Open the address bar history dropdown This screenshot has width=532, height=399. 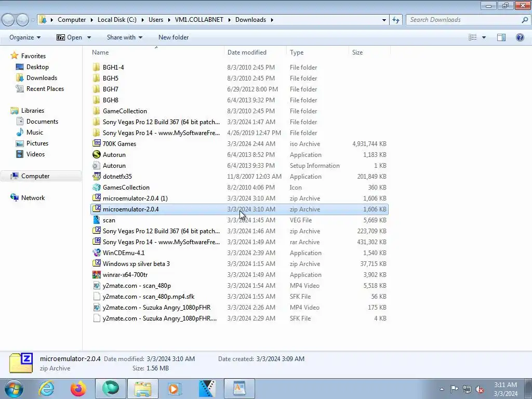pos(384,20)
